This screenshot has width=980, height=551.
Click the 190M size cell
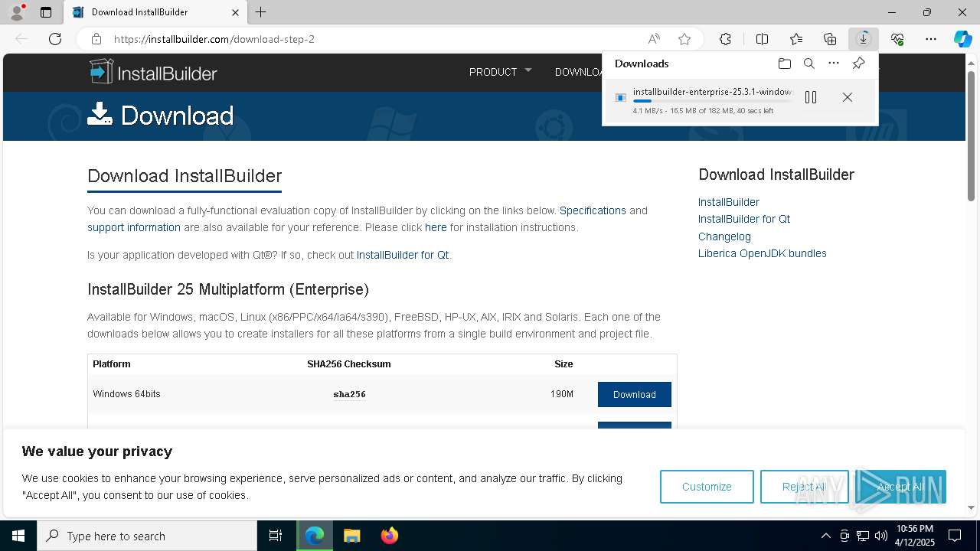(562, 394)
